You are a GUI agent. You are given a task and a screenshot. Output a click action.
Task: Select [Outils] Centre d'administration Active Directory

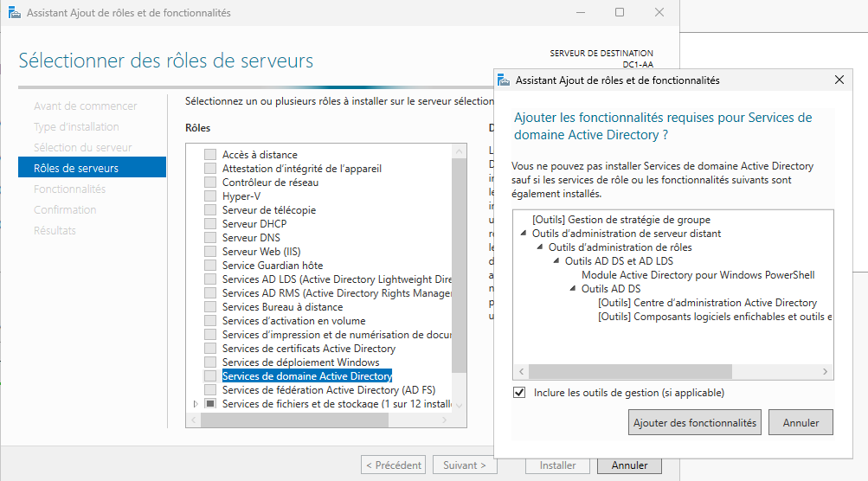(707, 303)
